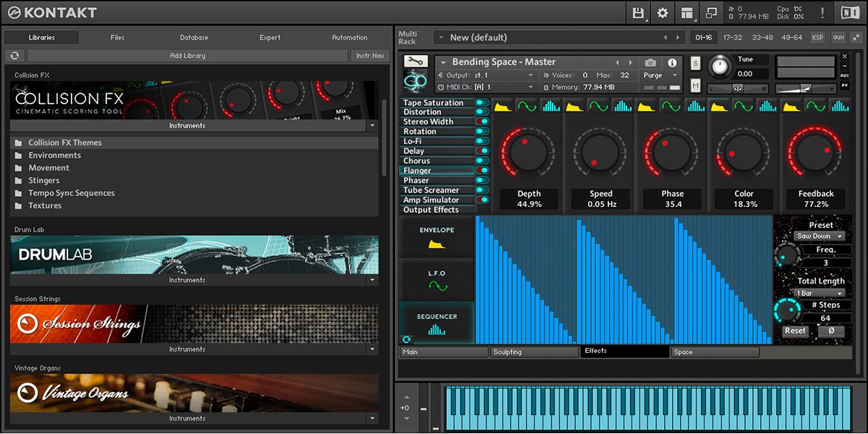Click the camera snapshot icon

tap(650, 63)
